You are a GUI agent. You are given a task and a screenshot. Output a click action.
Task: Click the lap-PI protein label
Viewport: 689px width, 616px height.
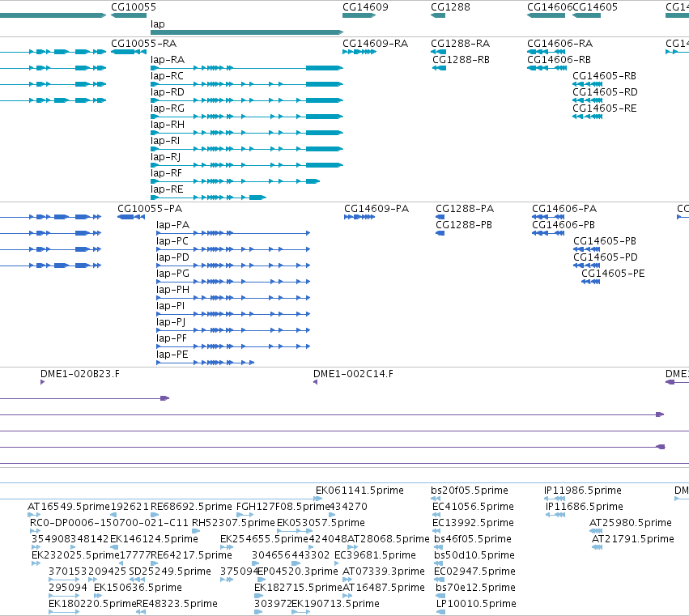[171, 306]
